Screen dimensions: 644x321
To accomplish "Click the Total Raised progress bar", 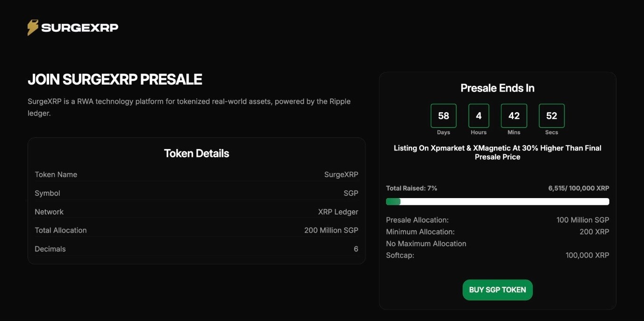I will pos(497,201).
